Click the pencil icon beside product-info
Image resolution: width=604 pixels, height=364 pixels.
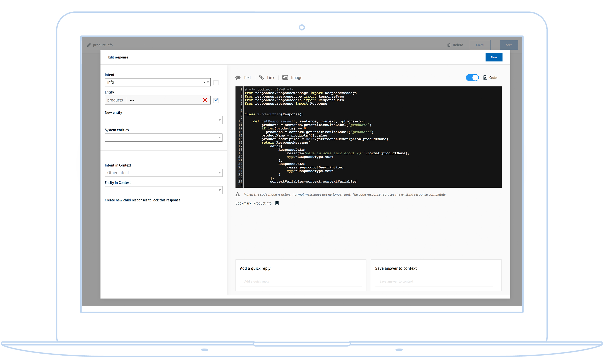[x=89, y=45]
